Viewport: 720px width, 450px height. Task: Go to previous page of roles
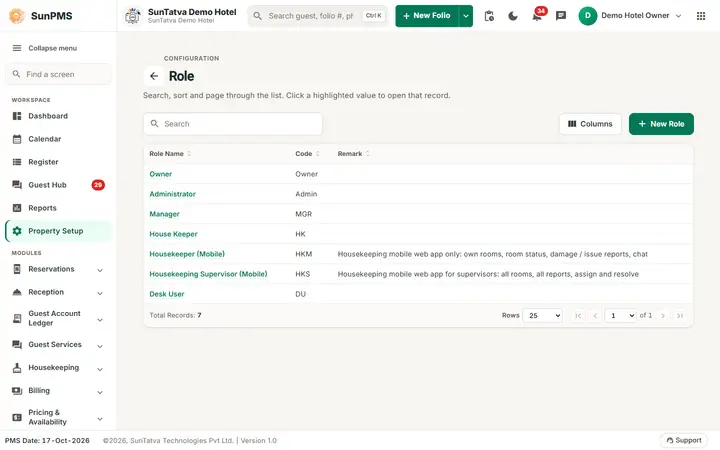[595, 315]
